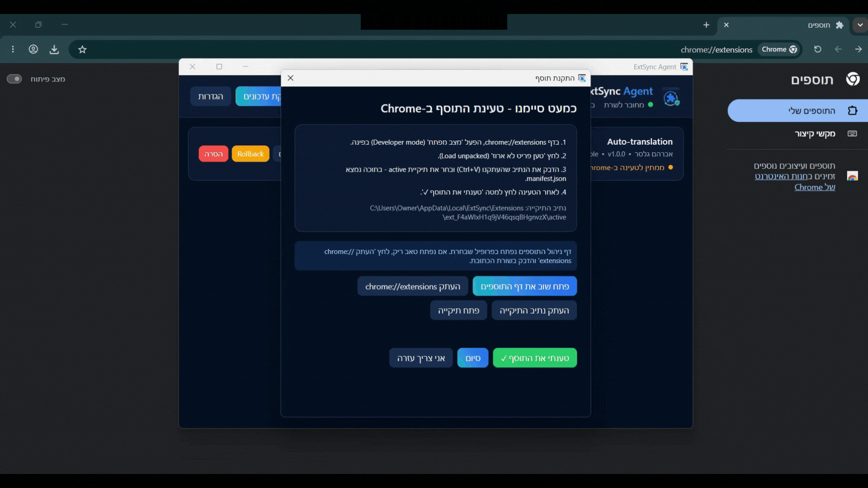868x488 pixels.
Task: Click אני צריך עזרה button
Action: point(421,358)
